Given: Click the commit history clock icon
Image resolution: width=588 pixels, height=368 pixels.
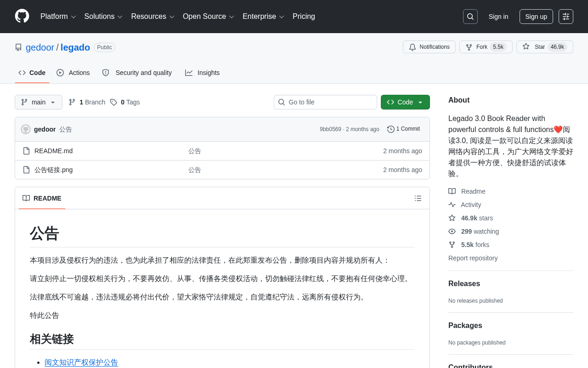Looking at the screenshot, I should pyautogui.click(x=391, y=129).
